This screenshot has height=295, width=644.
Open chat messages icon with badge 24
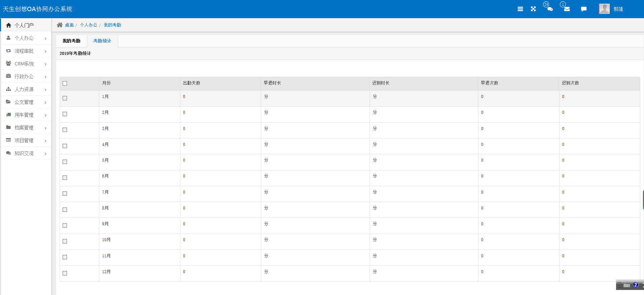tap(550, 9)
